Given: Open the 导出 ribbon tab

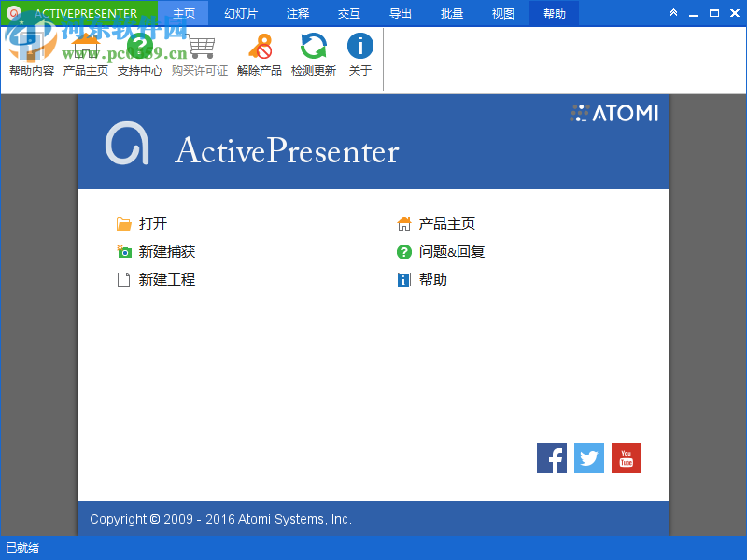Looking at the screenshot, I should (400, 13).
